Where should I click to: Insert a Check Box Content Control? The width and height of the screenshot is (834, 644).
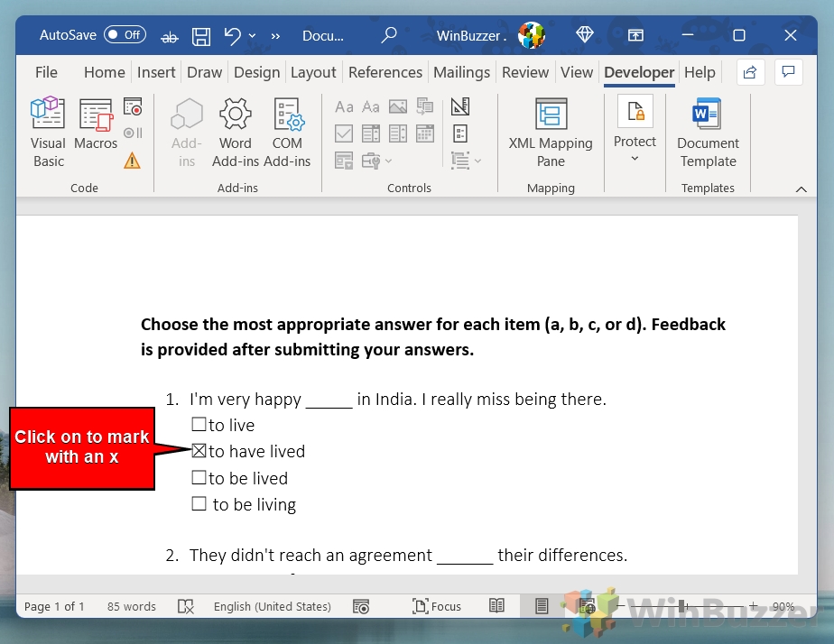[x=344, y=133]
